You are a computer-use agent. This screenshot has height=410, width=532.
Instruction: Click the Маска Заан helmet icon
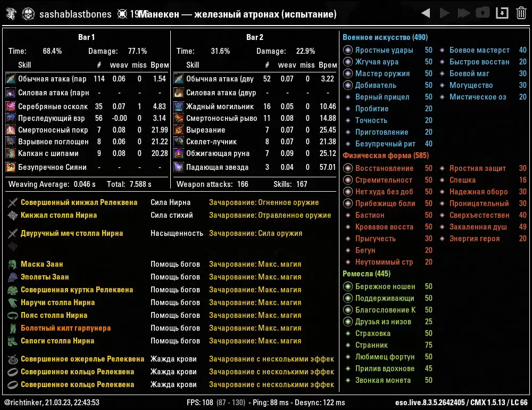[13, 264]
